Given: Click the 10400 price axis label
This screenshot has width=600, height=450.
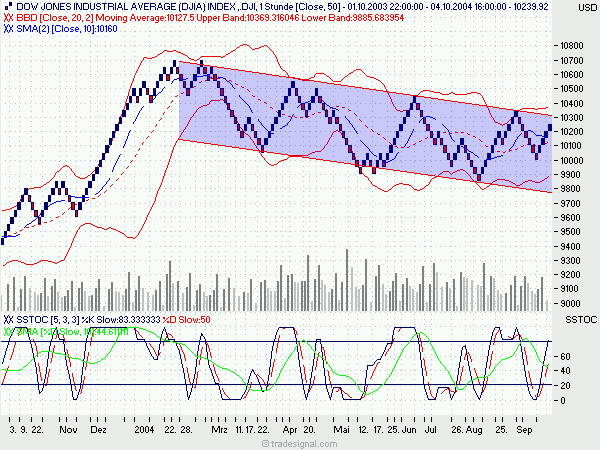Looking at the screenshot, I should 572,103.
